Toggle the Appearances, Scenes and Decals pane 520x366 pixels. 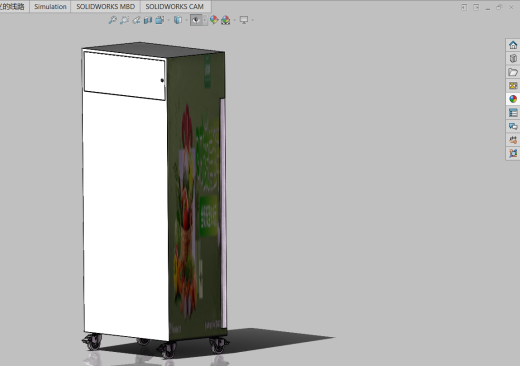(x=513, y=99)
